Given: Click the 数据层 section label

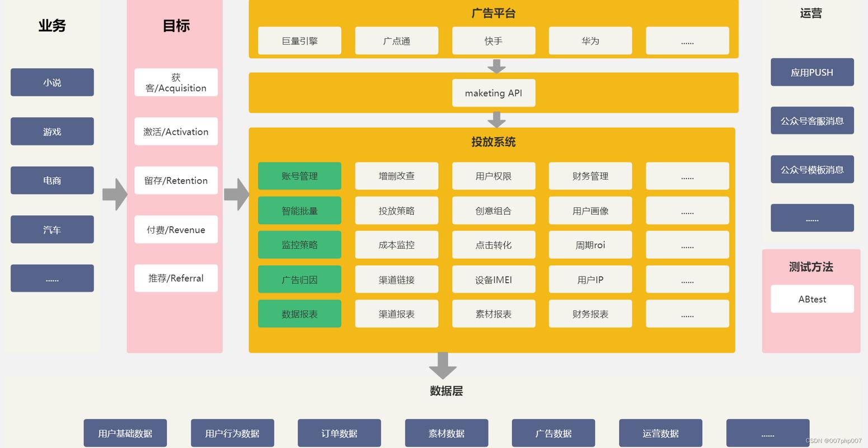Looking at the screenshot, I should [x=445, y=391].
